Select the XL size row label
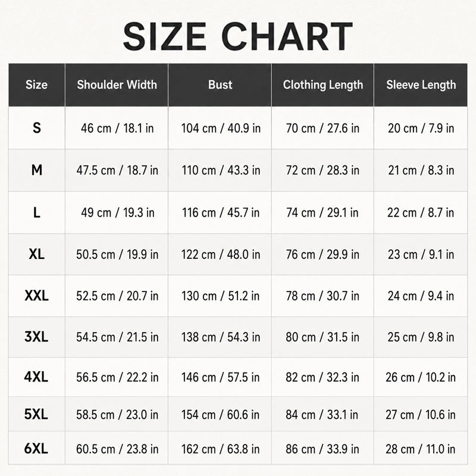The image size is (476, 476). [x=37, y=254]
